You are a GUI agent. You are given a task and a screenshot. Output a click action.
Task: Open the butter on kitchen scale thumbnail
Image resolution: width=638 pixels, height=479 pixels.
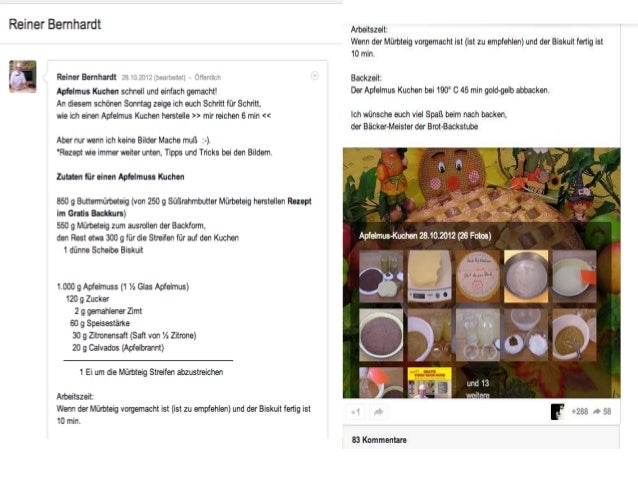tap(430, 276)
